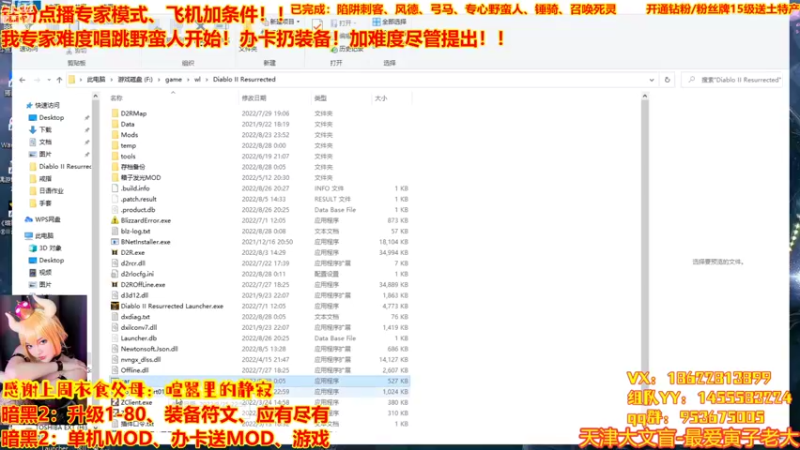Select 视频 in navigation pane

pos(45,272)
